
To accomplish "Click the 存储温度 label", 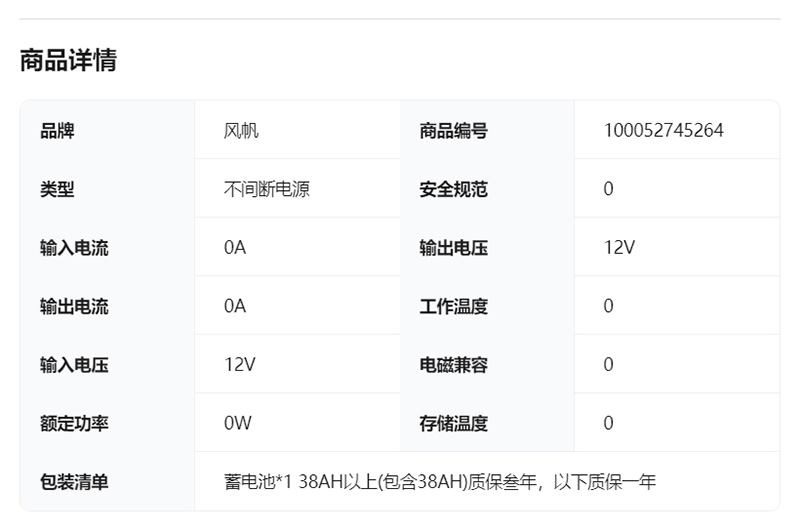I will 453,423.
